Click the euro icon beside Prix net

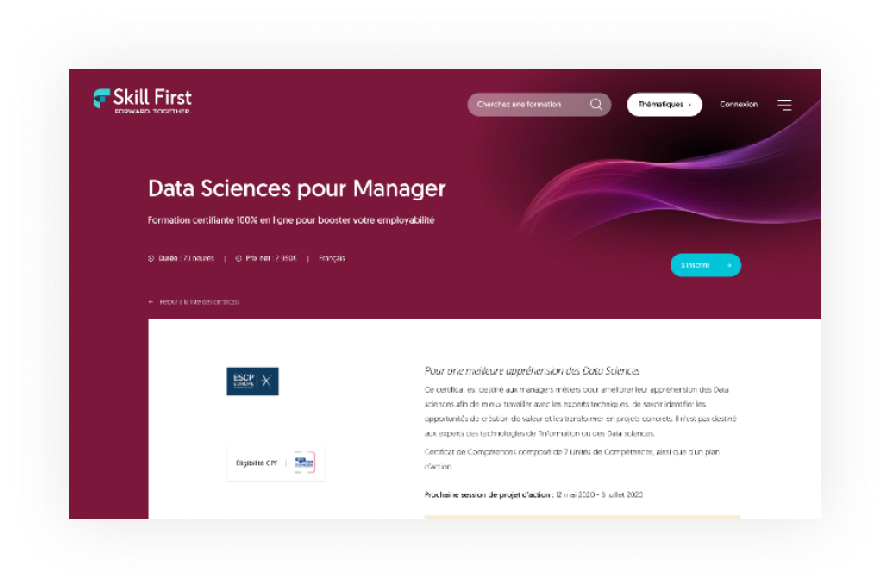[238, 258]
